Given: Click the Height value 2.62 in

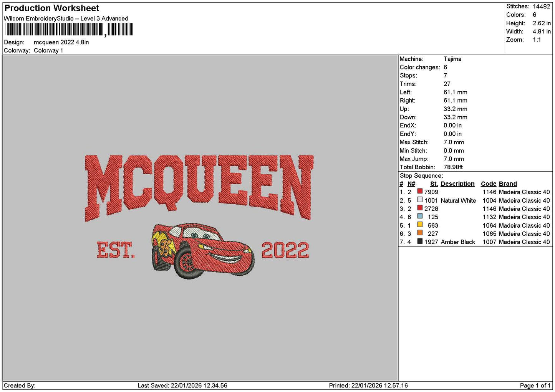Looking at the screenshot, I should click(542, 23).
